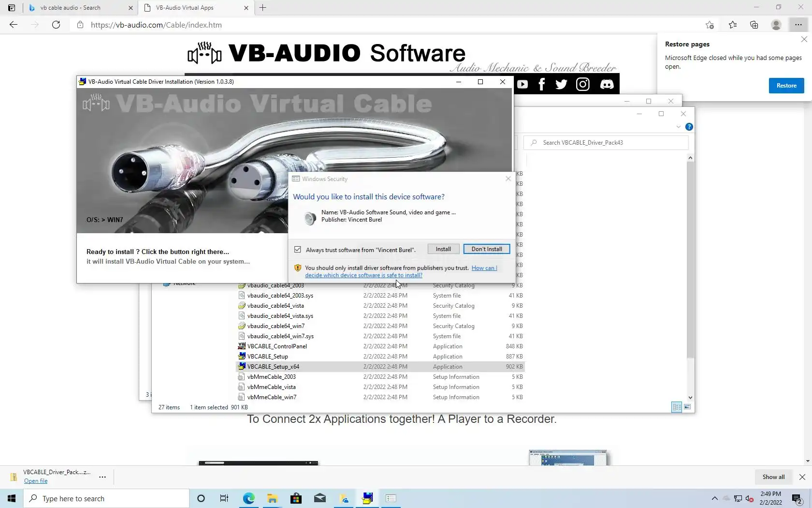
Task: Show hidden system tray icons
Action: click(x=714, y=499)
